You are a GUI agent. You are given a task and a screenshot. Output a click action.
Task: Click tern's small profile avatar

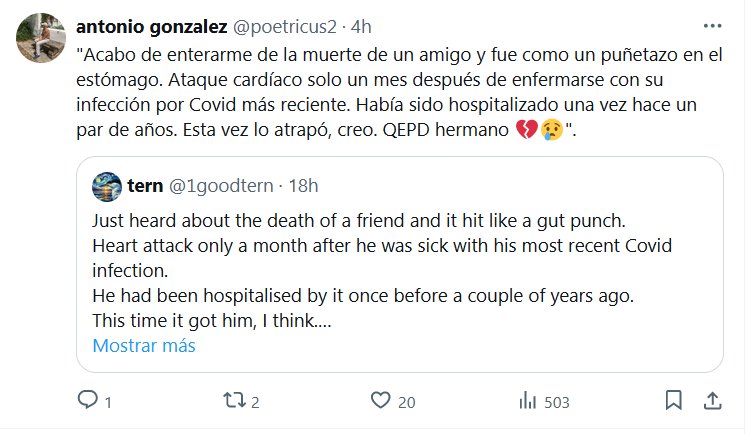coord(107,186)
